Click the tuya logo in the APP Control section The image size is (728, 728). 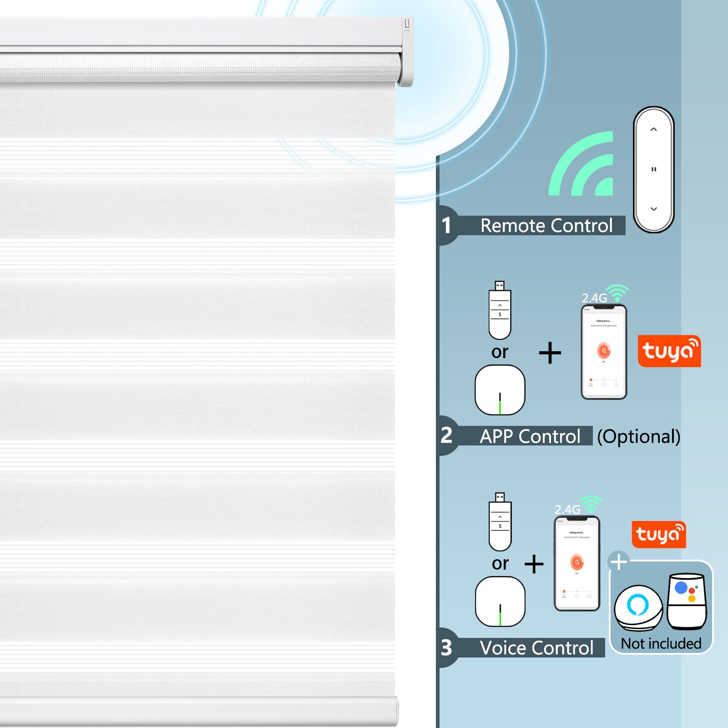point(669,351)
